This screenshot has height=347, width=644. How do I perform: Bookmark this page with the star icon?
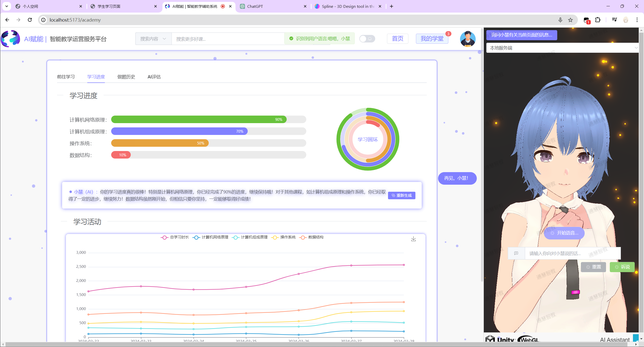click(x=570, y=20)
